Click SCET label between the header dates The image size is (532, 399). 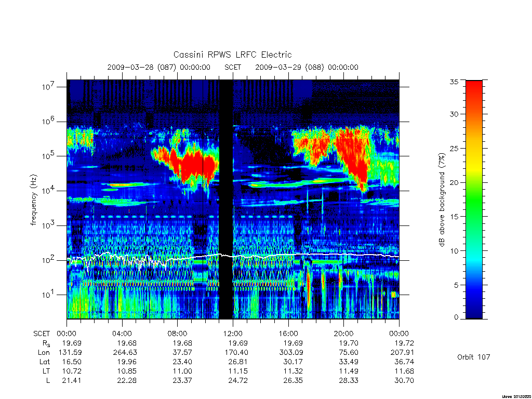tap(233, 67)
